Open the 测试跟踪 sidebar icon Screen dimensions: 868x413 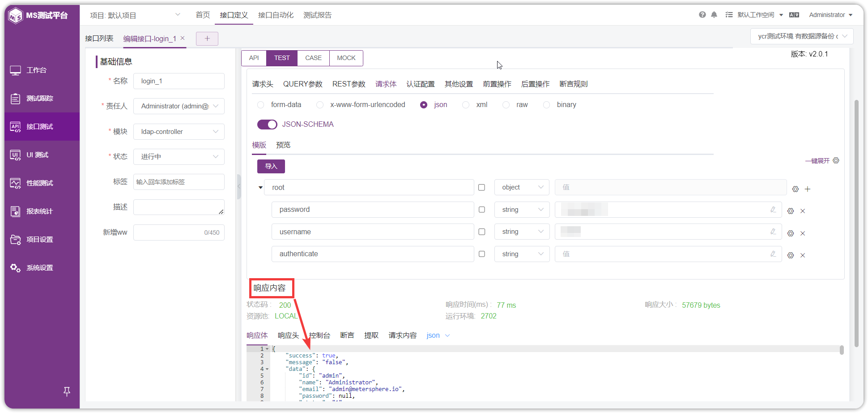pyautogui.click(x=16, y=99)
